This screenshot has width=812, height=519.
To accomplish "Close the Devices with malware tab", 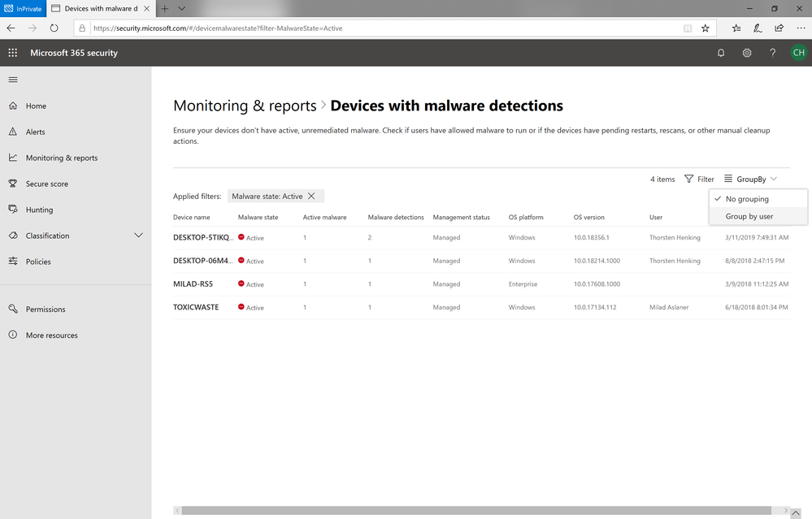I will [147, 8].
